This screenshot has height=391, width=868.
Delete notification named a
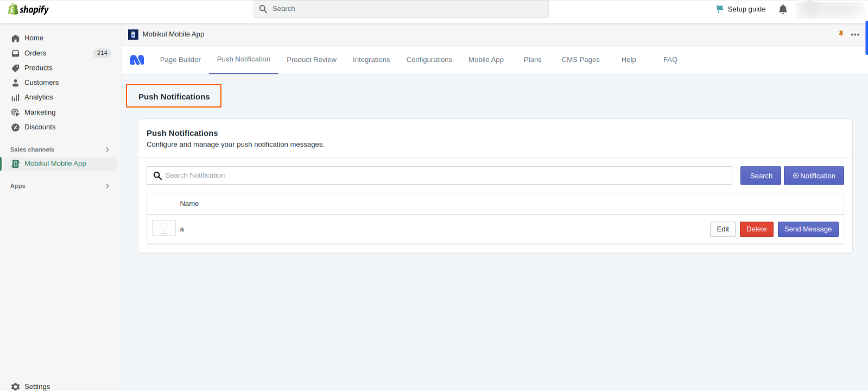point(756,229)
